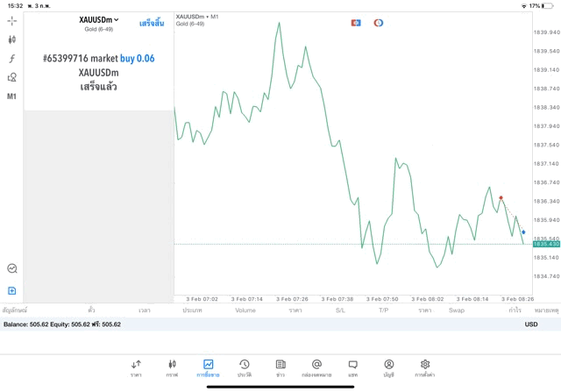Open the บัญชี accounts tab

click(x=389, y=368)
